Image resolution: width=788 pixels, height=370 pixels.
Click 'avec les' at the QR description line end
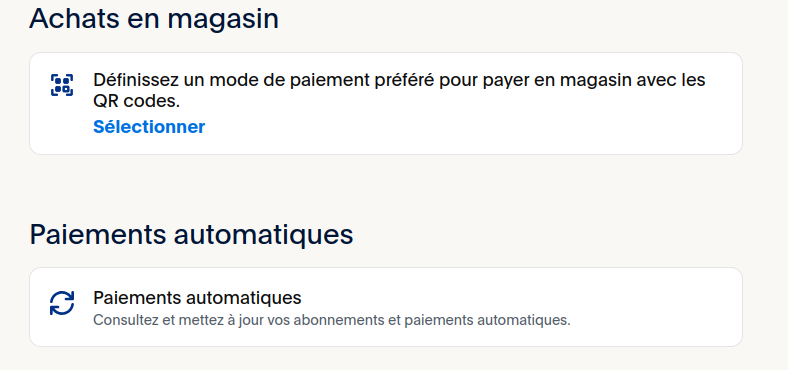tap(671, 80)
